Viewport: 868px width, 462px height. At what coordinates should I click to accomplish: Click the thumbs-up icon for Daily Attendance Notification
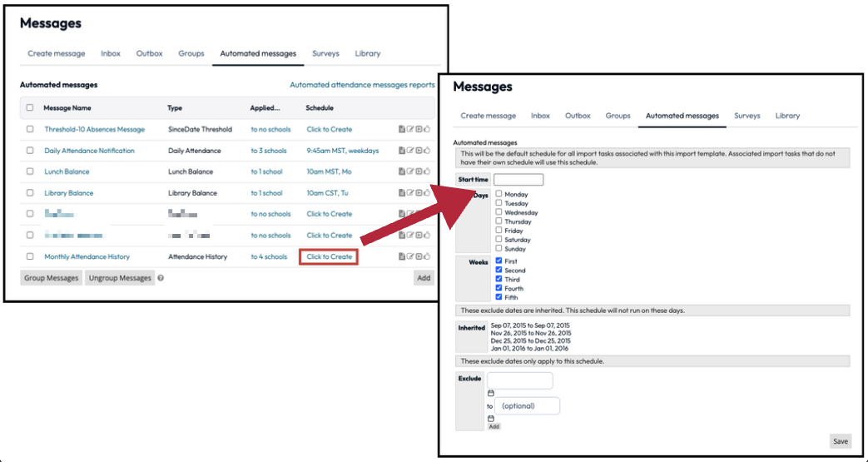click(x=427, y=151)
